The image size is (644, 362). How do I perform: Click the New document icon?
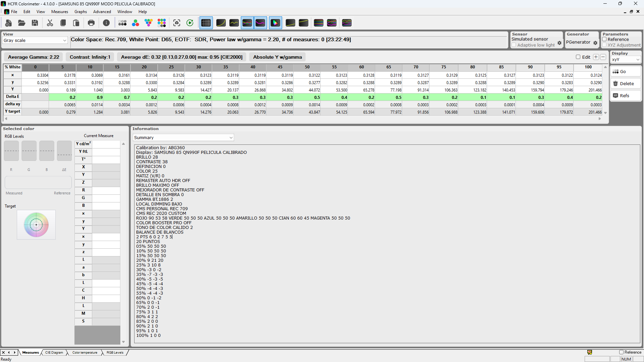click(x=9, y=23)
